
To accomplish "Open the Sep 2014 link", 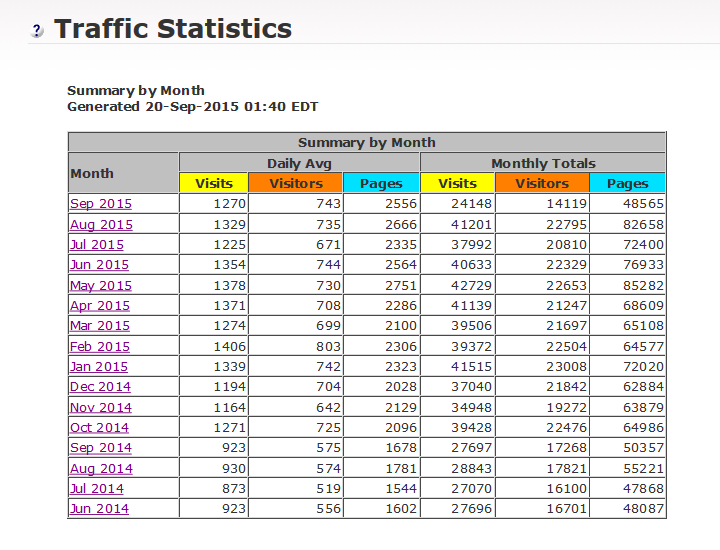I will (100, 448).
